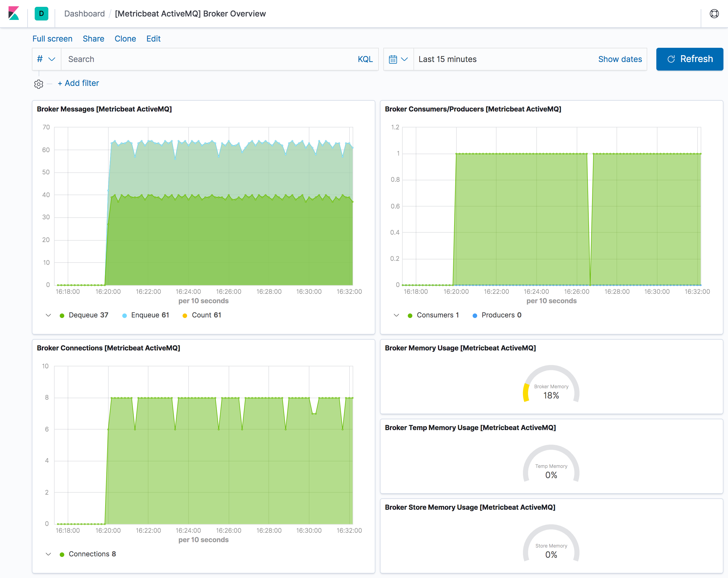
Task: Click the Kibana logo
Action: click(13, 14)
